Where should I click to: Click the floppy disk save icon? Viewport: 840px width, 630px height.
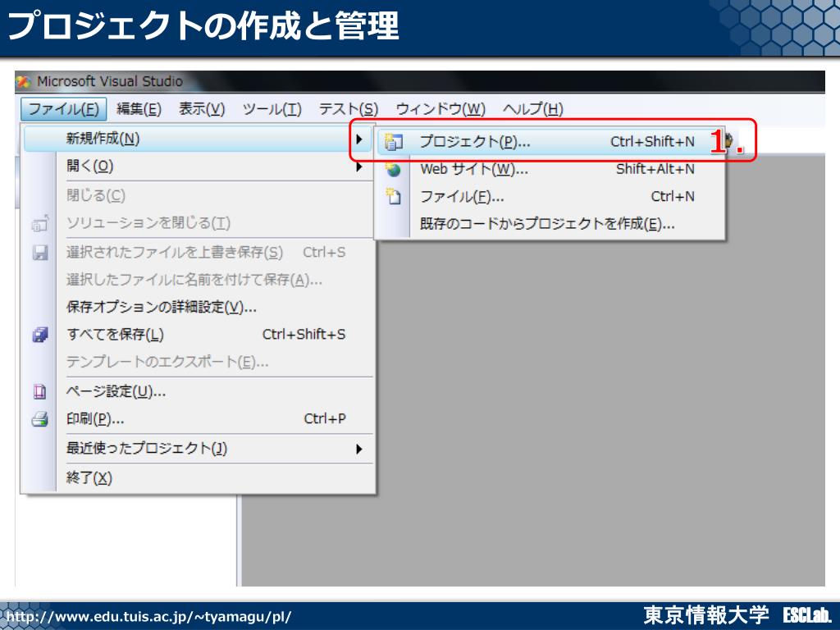pos(40,253)
